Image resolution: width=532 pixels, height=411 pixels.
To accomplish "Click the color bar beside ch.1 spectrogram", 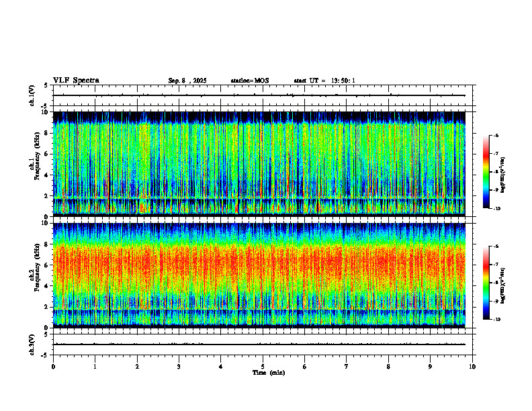I will click(486, 172).
